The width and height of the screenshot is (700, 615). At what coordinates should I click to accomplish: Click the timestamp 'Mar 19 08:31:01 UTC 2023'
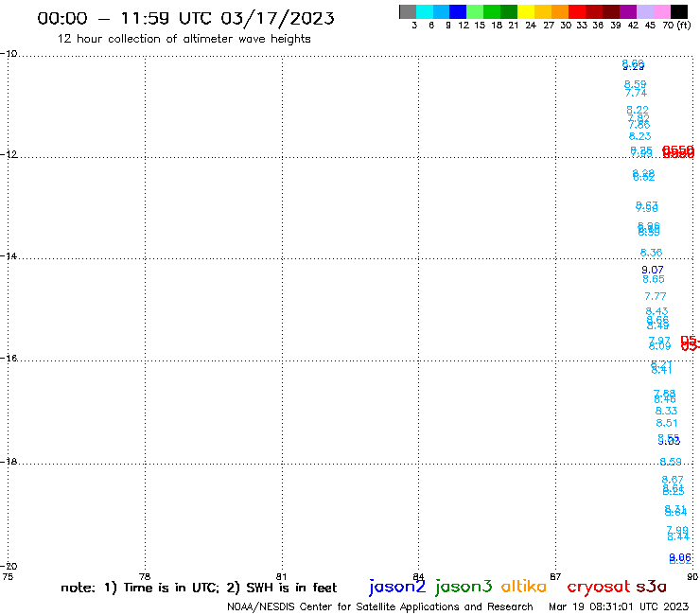pyautogui.click(x=619, y=606)
